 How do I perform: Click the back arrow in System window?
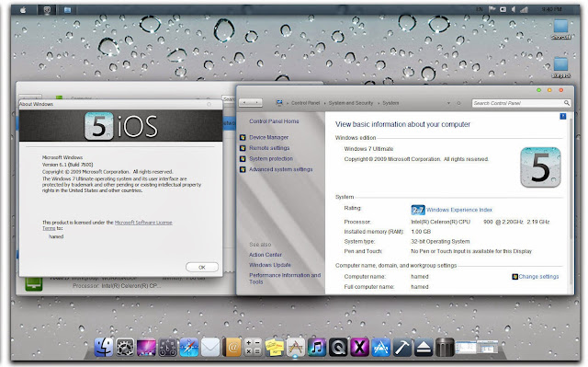tap(244, 102)
